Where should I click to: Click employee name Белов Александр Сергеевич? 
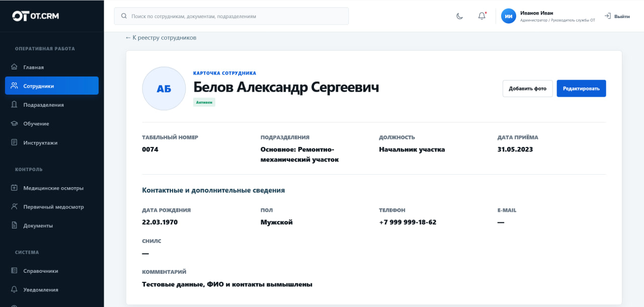point(286,87)
